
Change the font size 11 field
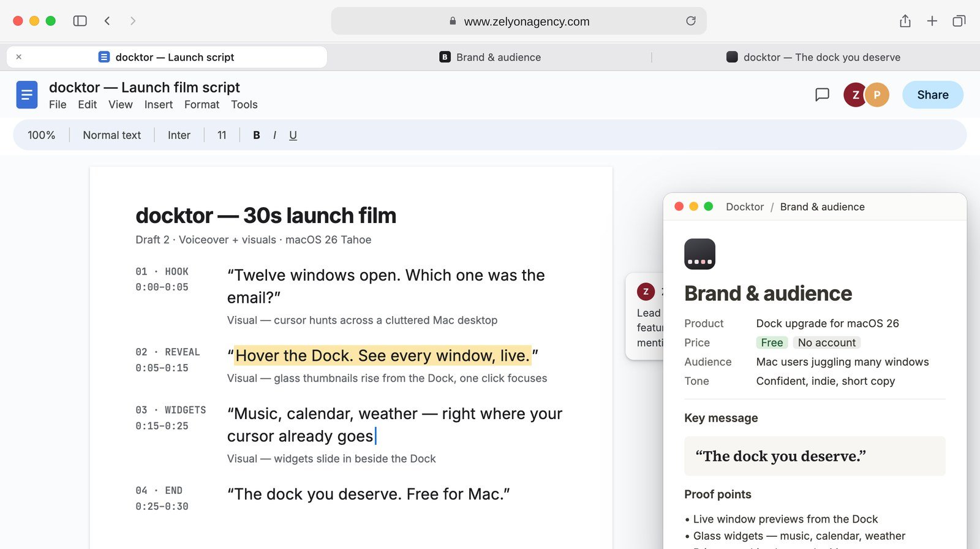tap(222, 135)
